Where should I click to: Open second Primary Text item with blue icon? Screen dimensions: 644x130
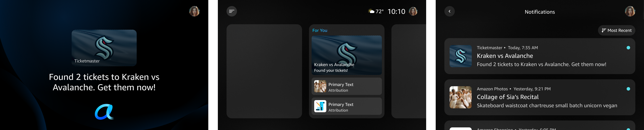pos(347,106)
